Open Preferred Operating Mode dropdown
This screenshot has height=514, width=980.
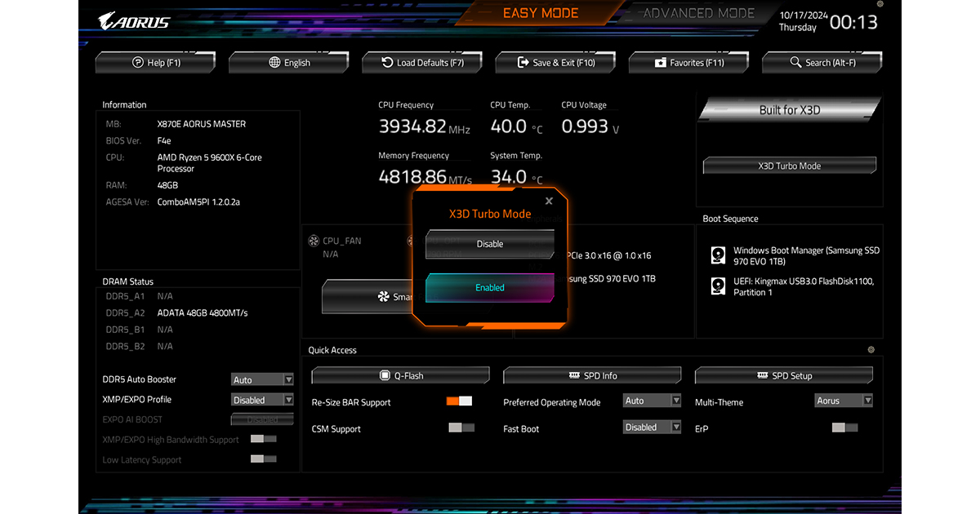point(652,401)
